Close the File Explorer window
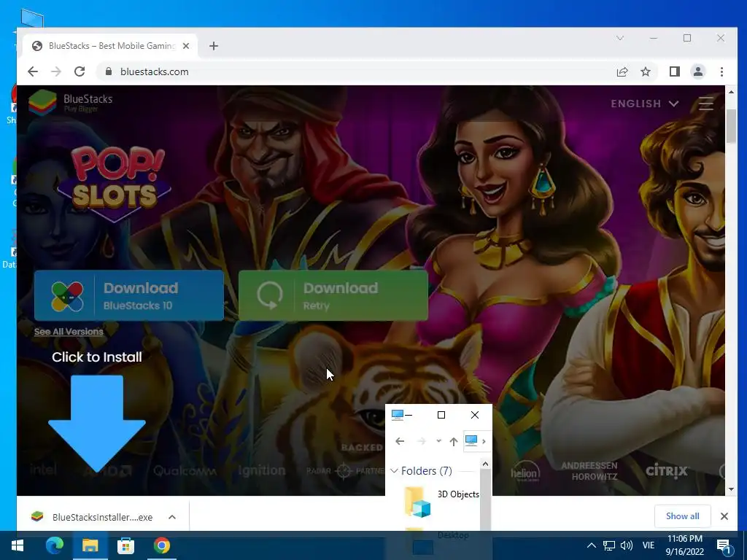 click(475, 415)
